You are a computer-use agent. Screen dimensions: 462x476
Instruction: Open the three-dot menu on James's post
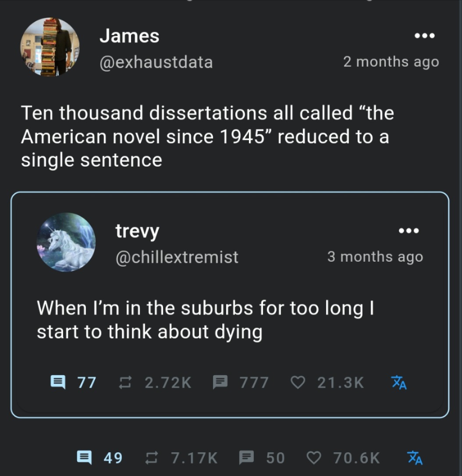[424, 36]
